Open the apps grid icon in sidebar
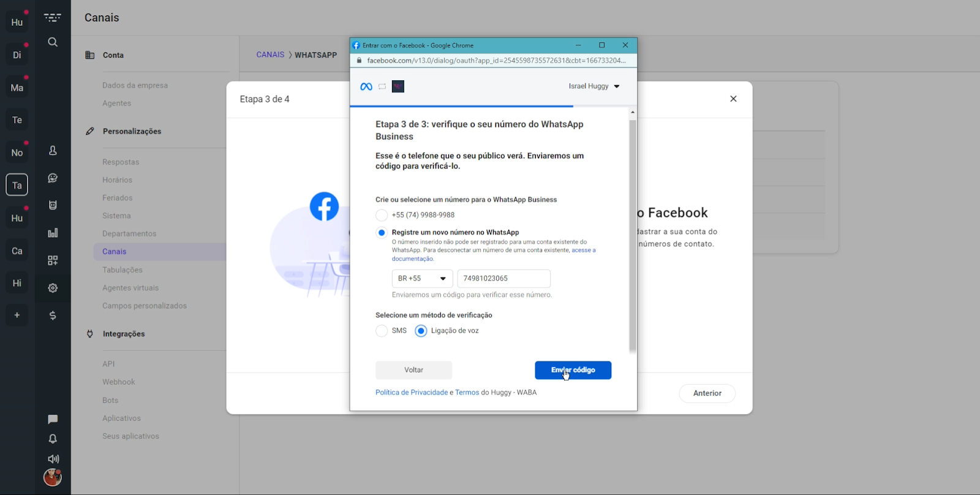The height and width of the screenshot is (495, 980). click(x=53, y=260)
